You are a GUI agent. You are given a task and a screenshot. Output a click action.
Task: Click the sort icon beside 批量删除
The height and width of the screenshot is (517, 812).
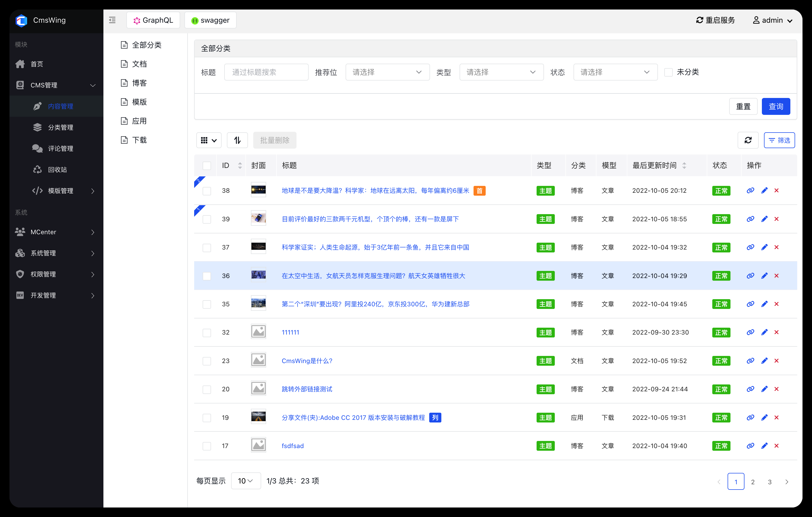pyautogui.click(x=237, y=140)
